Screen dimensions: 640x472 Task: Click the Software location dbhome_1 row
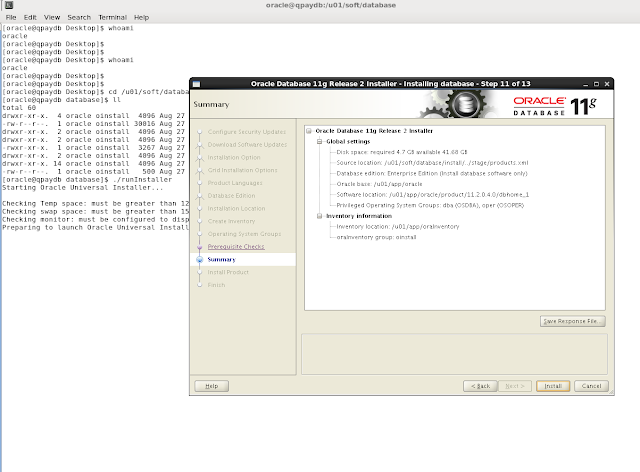tap(433, 195)
